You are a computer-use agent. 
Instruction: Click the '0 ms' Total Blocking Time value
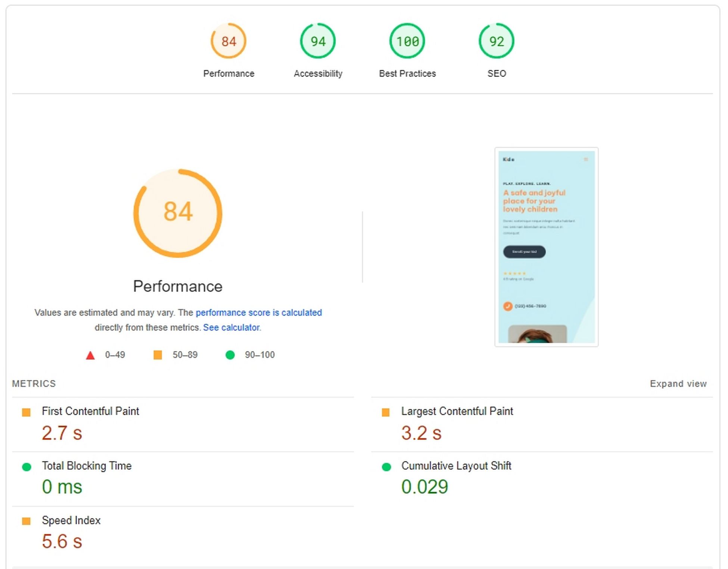tap(62, 487)
